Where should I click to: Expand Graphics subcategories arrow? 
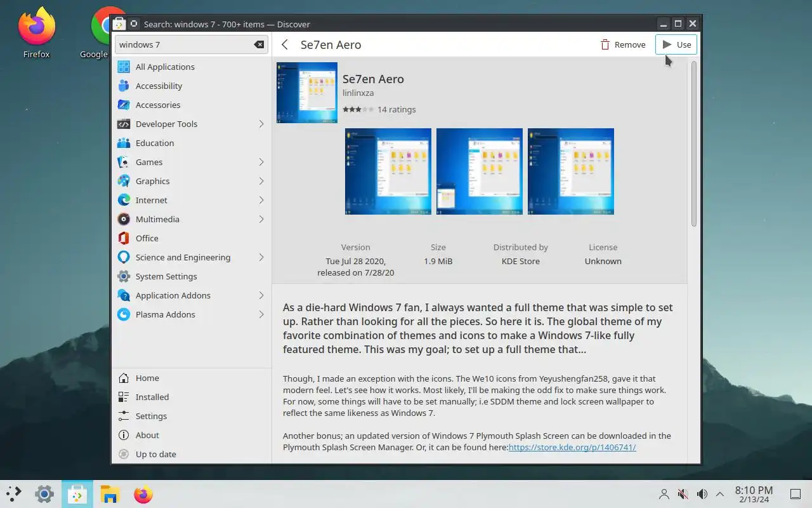261,181
